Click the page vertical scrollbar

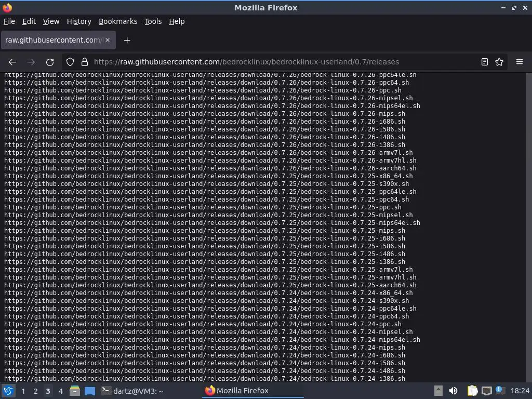click(x=528, y=227)
